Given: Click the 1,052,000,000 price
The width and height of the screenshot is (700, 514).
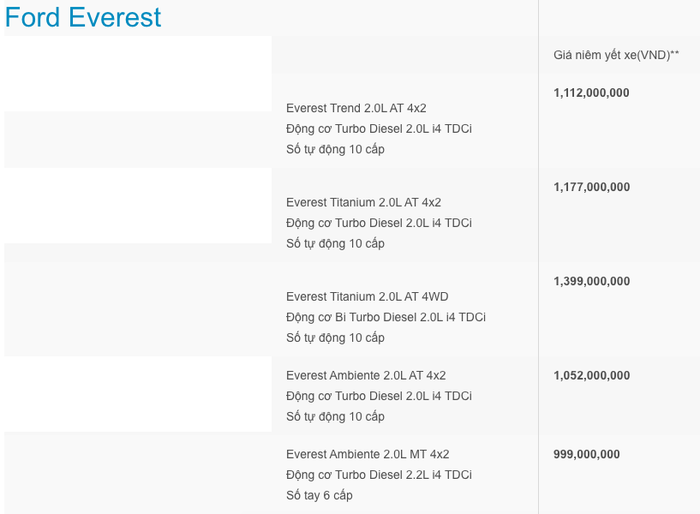Looking at the screenshot, I should tap(591, 376).
